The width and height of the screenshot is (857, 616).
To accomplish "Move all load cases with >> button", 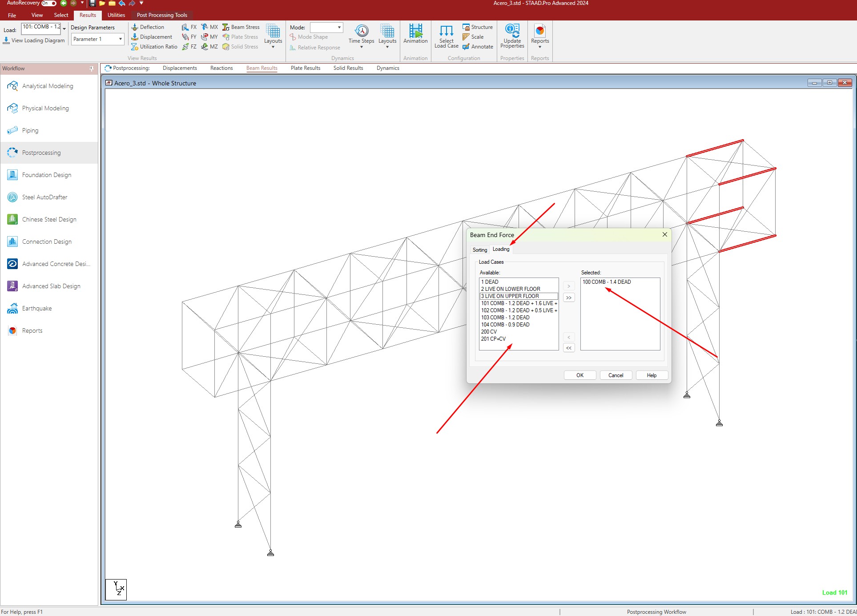I will coord(569,298).
